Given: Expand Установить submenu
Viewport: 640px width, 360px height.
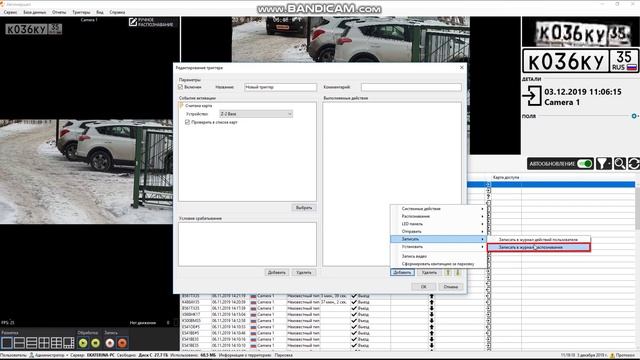Looking at the screenshot, I should pos(438,247).
